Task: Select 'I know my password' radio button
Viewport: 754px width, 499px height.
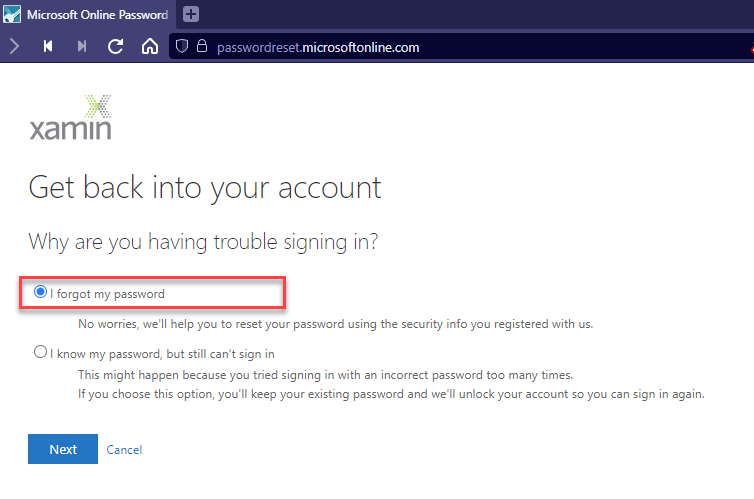Action: pos(40,352)
